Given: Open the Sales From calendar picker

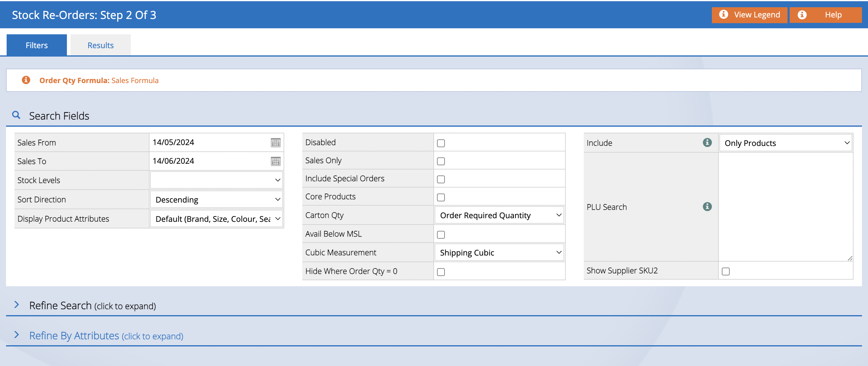Looking at the screenshot, I should (x=276, y=143).
